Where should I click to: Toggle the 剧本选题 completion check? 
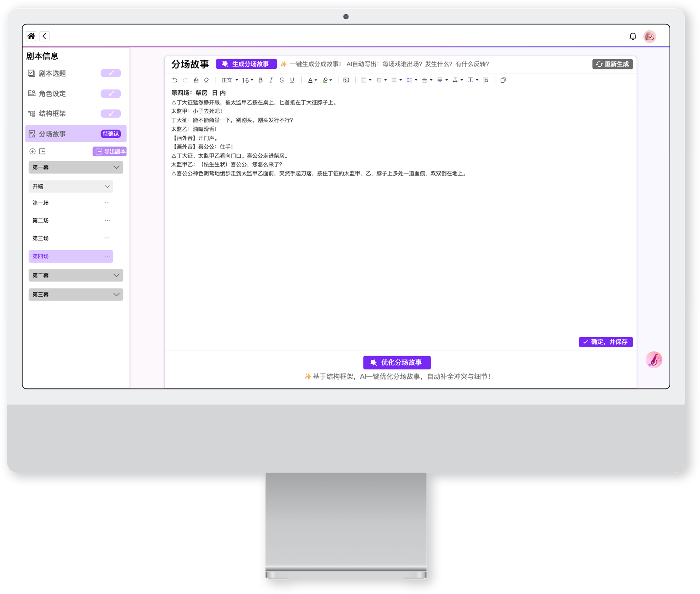coord(111,73)
